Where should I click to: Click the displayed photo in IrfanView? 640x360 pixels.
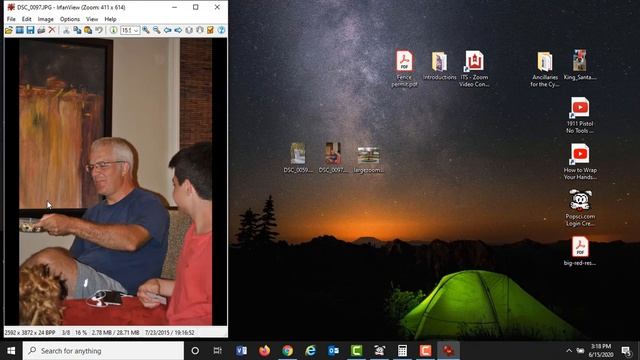pyautogui.click(x=116, y=182)
